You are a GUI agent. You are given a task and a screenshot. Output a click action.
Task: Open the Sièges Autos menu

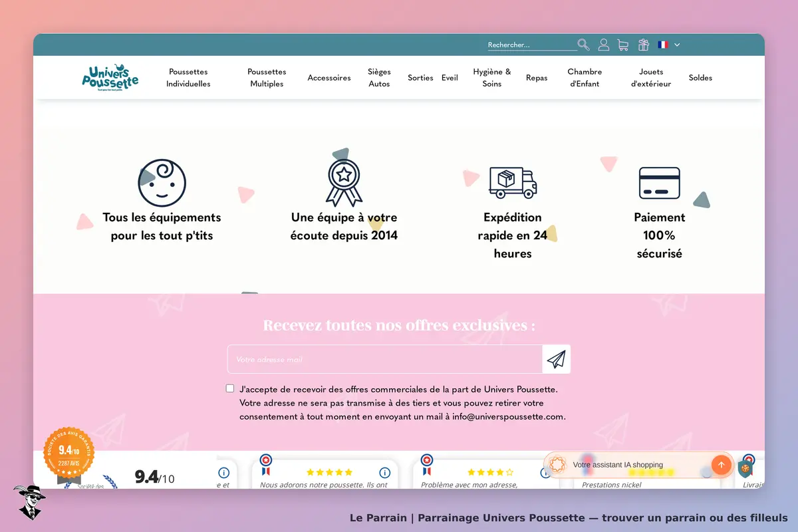click(379, 78)
